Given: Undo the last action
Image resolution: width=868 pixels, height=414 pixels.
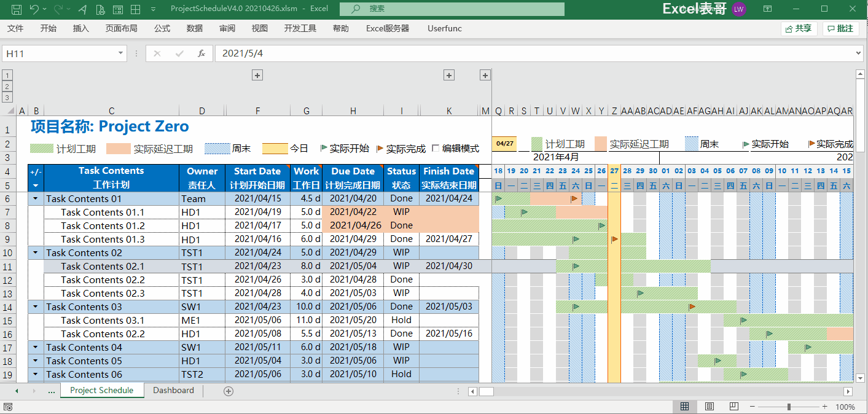Looking at the screenshot, I should point(34,9).
